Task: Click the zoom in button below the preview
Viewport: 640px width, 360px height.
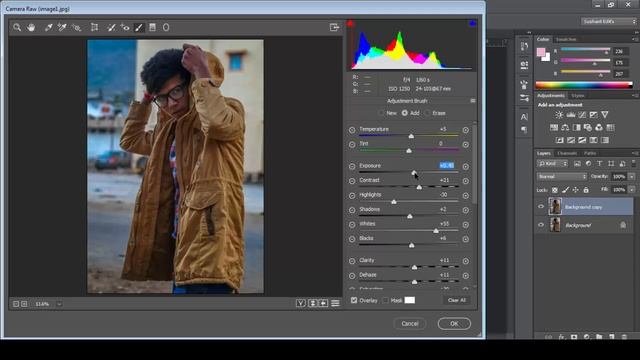Action: pyautogui.click(x=24, y=304)
